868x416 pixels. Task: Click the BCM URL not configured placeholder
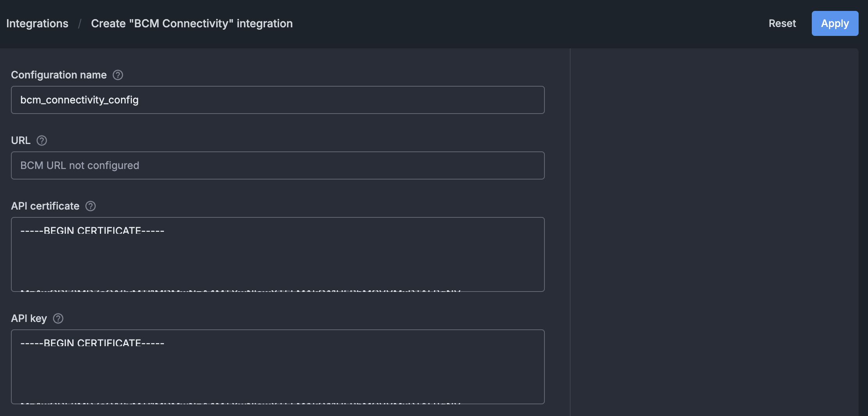click(x=80, y=165)
